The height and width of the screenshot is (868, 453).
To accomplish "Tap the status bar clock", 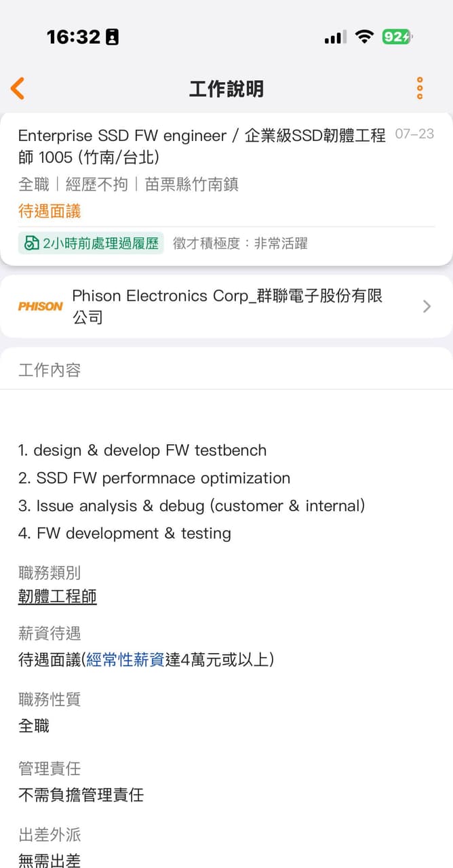I will click(x=73, y=37).
